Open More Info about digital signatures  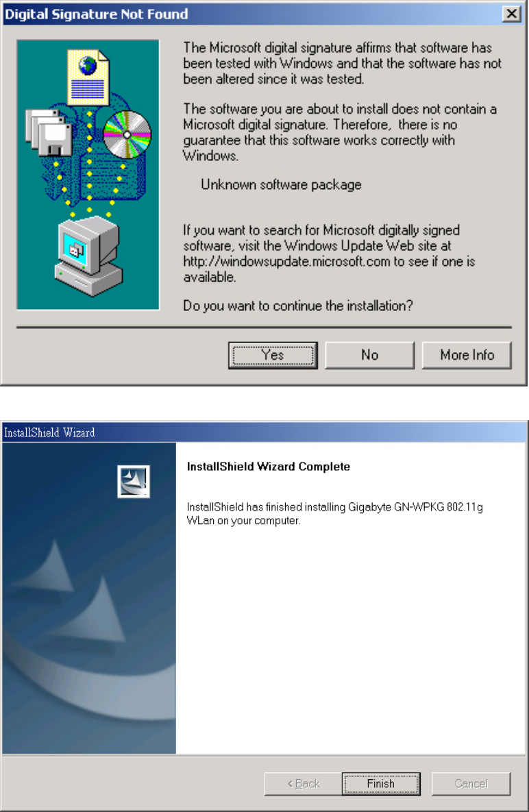coord(467,355)
